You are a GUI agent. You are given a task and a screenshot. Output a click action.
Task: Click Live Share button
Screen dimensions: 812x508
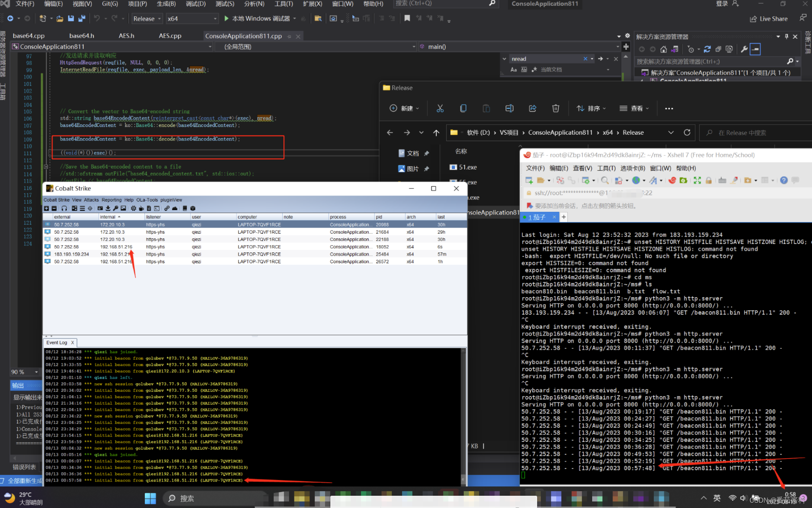point(768,19)
